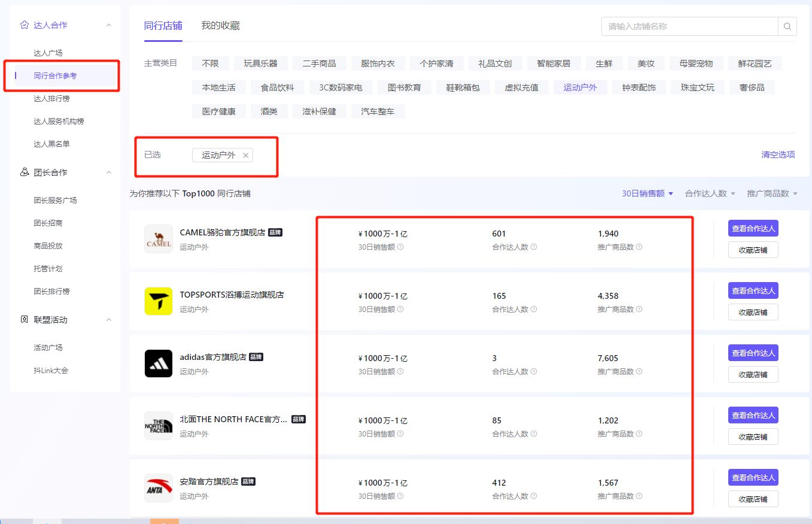Click the 品牌 badge on adidas store
The image size is (812, 524).
[256, 357]
